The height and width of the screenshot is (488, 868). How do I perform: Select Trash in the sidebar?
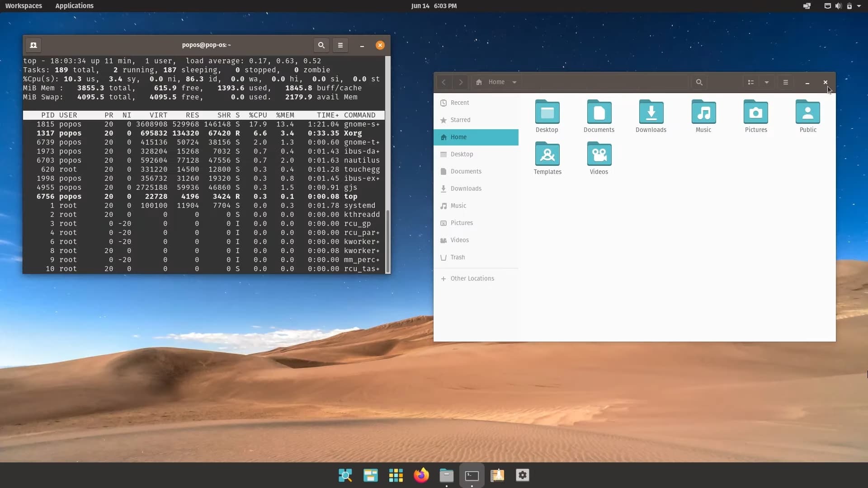click(x=458, y=257)
